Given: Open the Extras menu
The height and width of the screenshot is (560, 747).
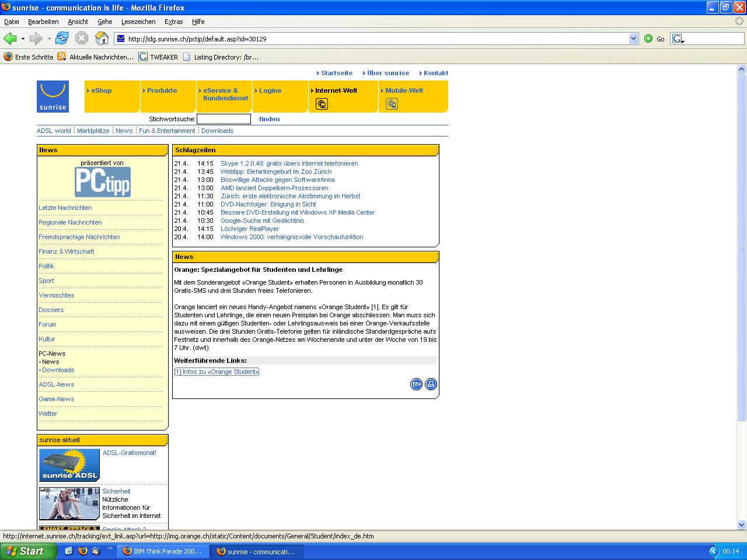Looking at the screenshot, I should pos(173,22).
